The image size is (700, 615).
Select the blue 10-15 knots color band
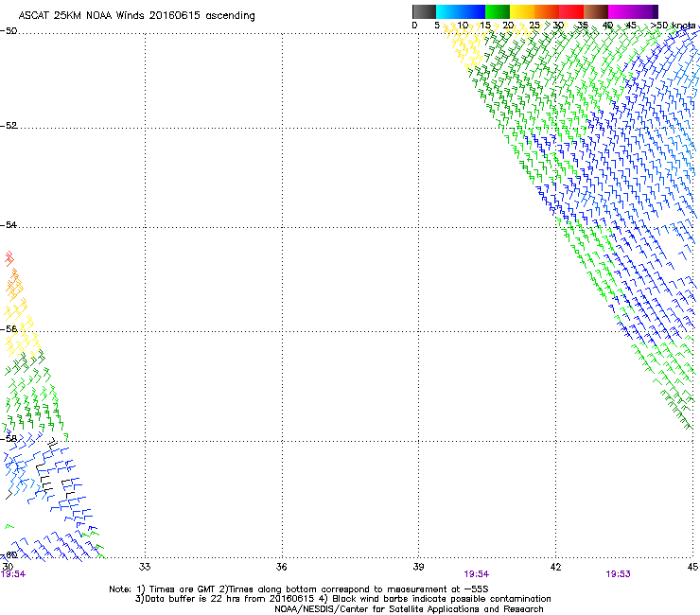click(x=473, y=11)
